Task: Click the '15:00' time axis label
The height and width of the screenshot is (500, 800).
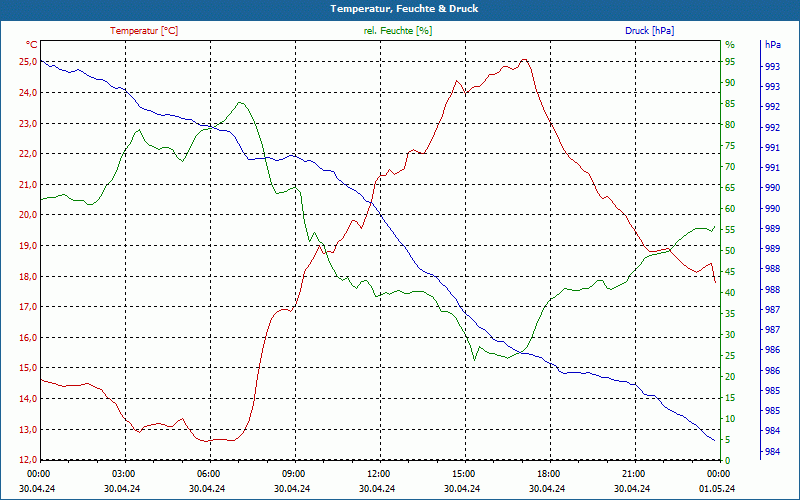Action: coord(463,474)
